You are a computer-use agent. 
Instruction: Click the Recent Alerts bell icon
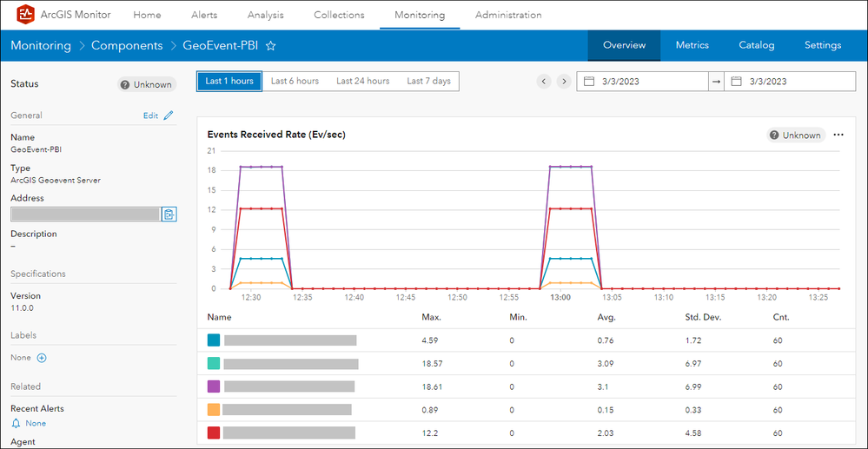point(16,424)
